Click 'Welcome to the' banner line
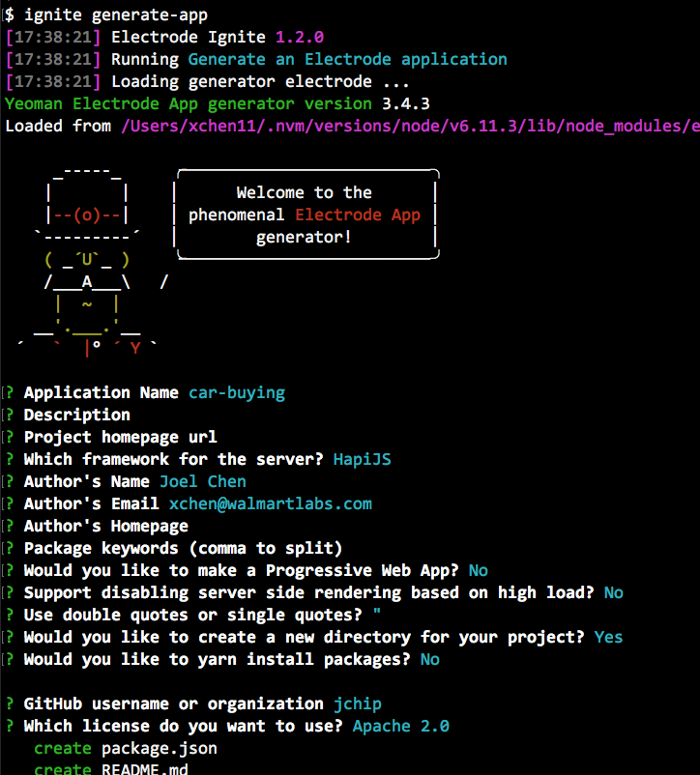Viewport: 700px width, 775px height. 304,192
